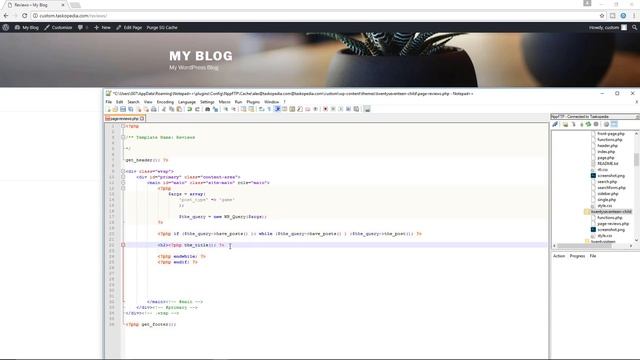Open the Search menu
The height and width of the screenshot is (360, 640).
(133, 102)
